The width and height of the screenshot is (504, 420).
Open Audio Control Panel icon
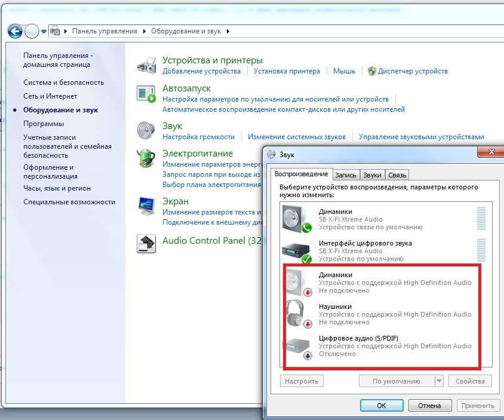click(x=146, y=242)
